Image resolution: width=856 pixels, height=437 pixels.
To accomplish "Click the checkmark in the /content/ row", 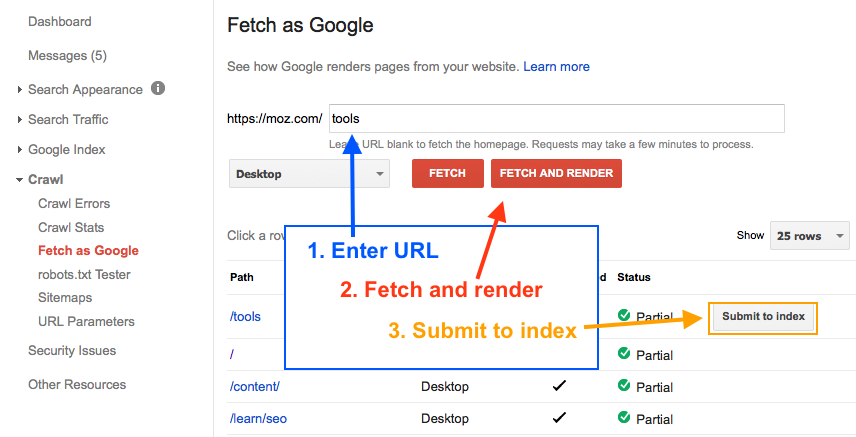I will point(560,386).
